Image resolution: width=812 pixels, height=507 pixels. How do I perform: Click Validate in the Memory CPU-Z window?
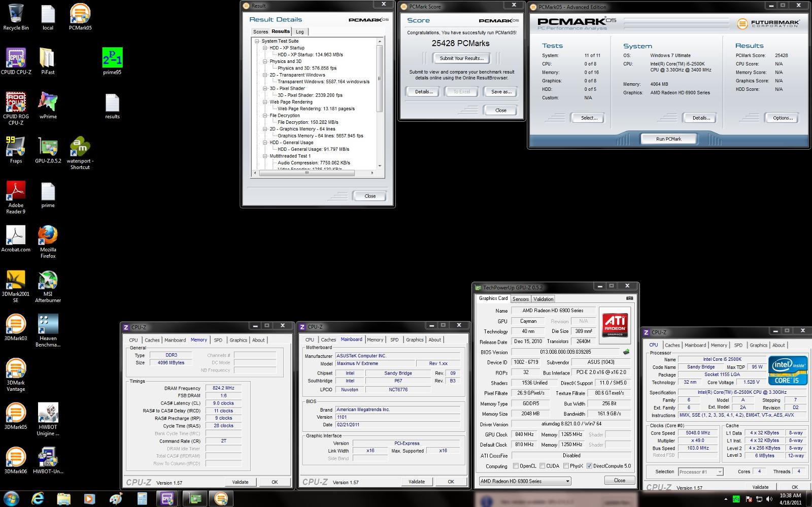pyautogui.click(x=240, y=482)
